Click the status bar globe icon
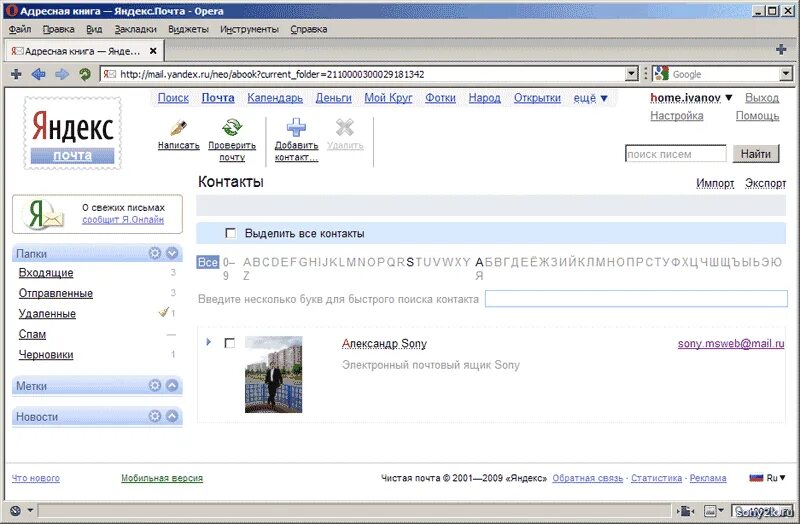 [x=15, y=510]
